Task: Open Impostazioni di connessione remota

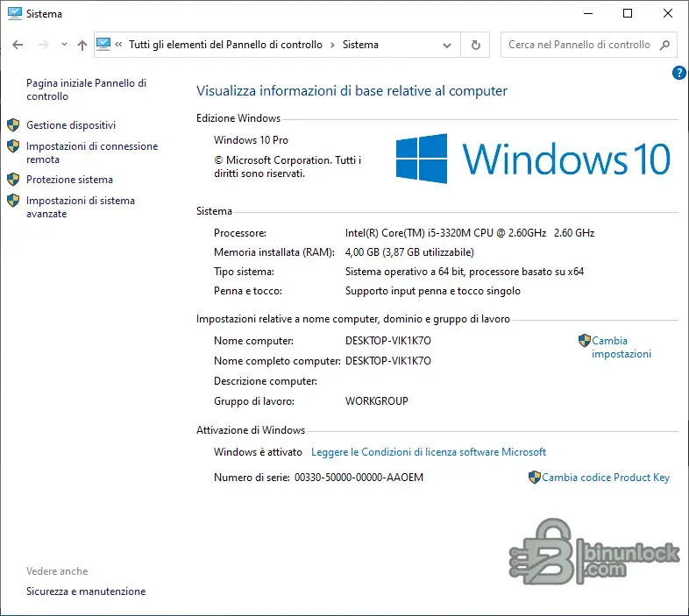Action: pyautogui.click(x=92, y=152)
